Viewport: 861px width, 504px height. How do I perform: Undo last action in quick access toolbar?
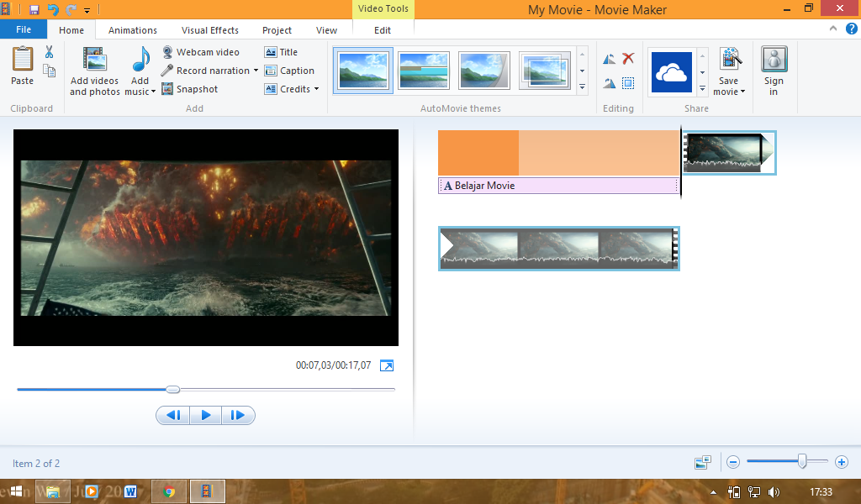[x=53, y=10]
